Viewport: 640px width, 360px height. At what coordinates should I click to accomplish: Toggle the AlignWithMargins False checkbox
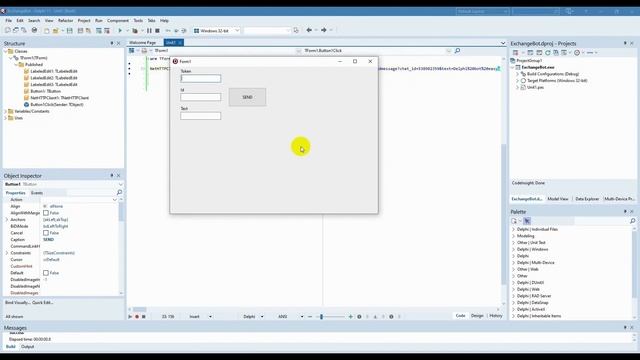[46, 213]
